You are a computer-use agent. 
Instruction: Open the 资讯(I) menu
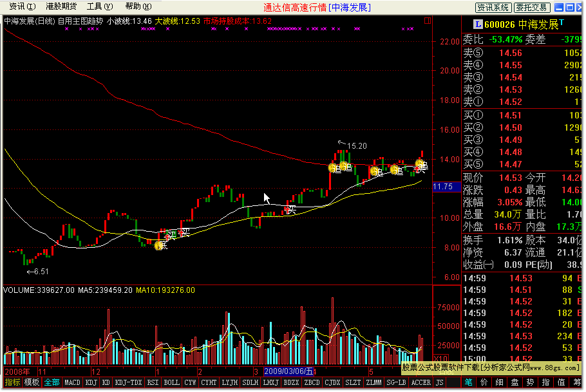(23, 6)
